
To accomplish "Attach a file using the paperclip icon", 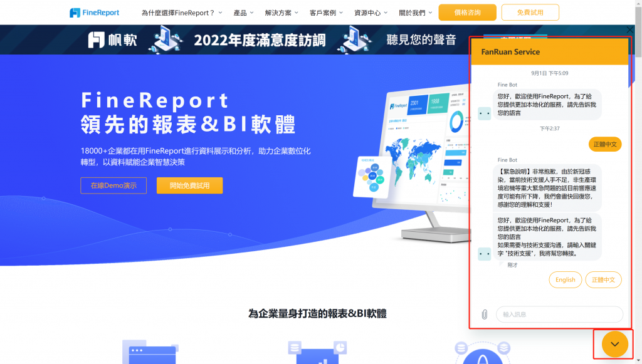I will coord(485,315).
